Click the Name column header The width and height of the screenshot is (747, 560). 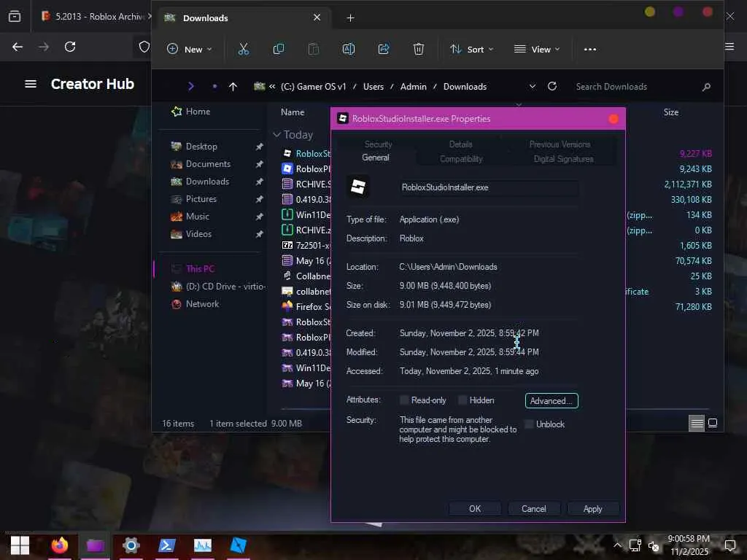coord(293,112)
